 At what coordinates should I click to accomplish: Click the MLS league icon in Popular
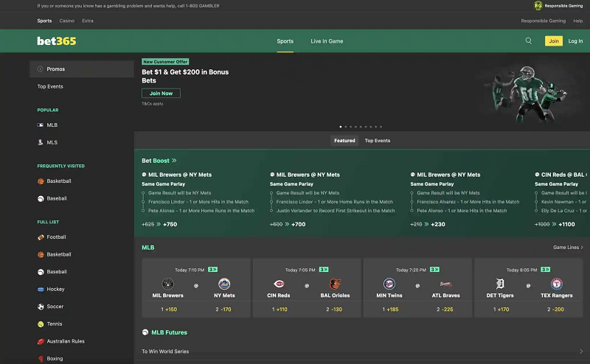point(41,142)
